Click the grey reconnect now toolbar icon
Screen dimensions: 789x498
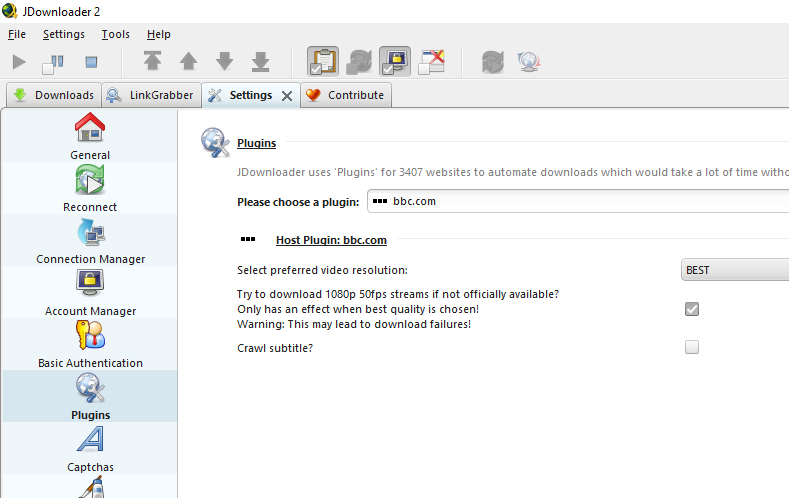pos(493,62)
